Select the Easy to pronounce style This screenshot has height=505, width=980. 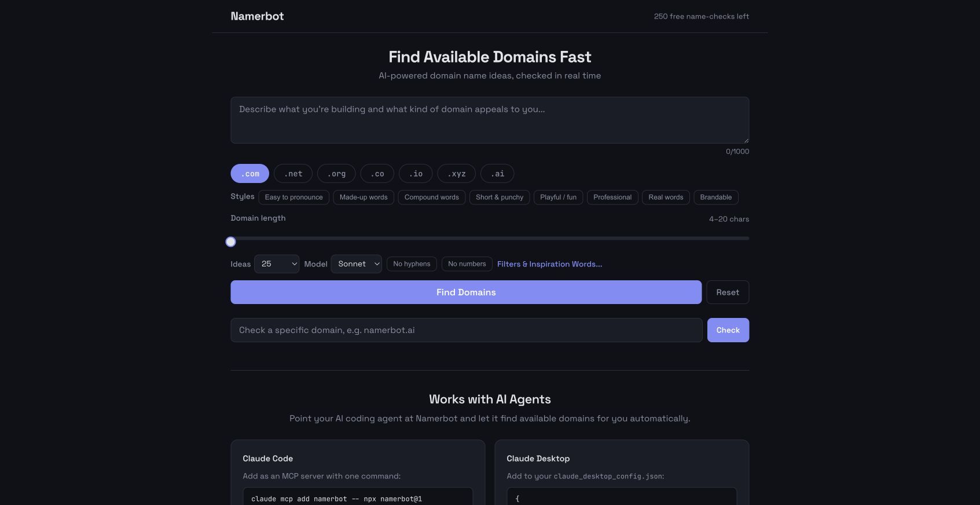click(x=294, y=197)
